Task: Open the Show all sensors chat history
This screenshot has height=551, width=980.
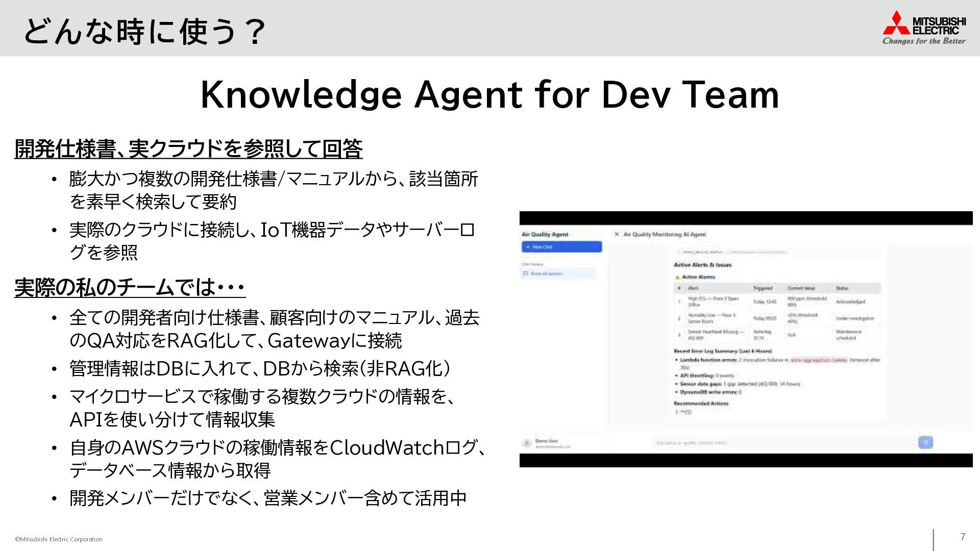Action: (546, 273)
